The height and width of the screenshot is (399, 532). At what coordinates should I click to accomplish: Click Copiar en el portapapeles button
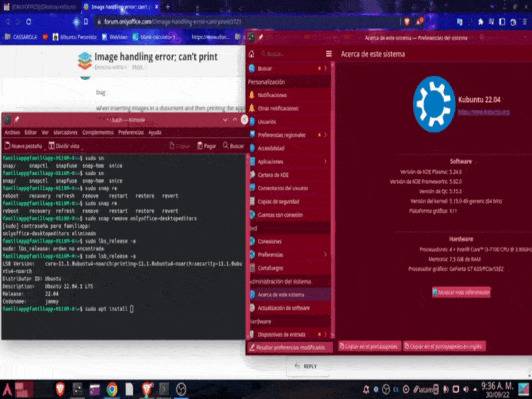coord(370,346)
